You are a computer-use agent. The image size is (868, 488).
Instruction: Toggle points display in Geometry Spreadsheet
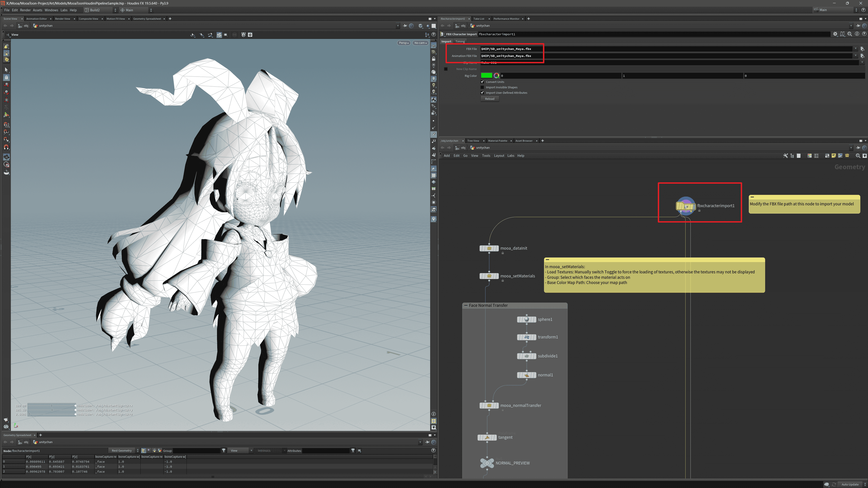click(x=144, y=451)
